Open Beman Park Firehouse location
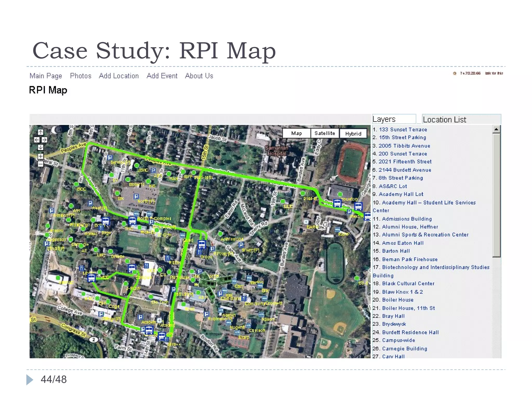The height and width of the screenshot is (399, 532). (x=410, y=259)
